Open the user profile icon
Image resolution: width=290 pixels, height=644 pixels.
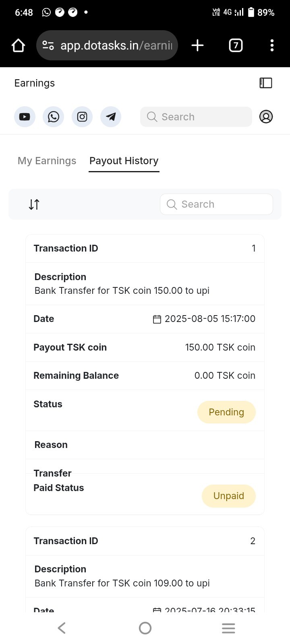pyautogui.click(x=266, y=117)
